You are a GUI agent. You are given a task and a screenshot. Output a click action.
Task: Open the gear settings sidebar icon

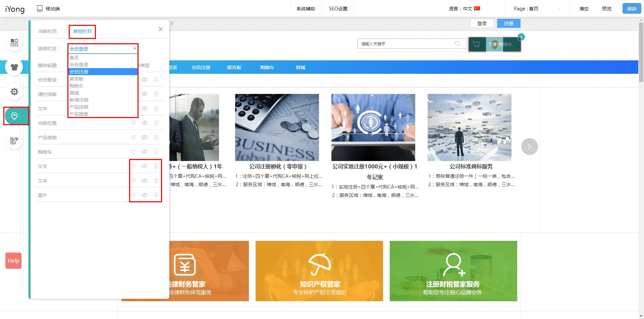pos(14,92)
